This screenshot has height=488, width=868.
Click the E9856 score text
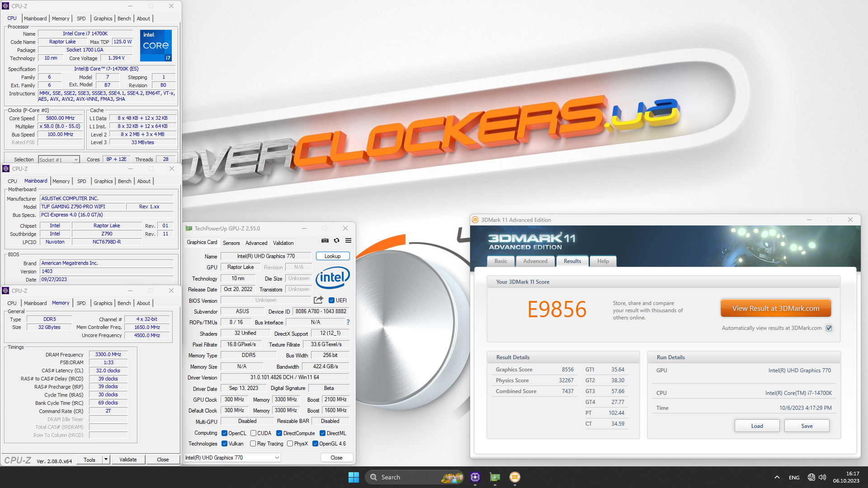[x=557, y=310]
